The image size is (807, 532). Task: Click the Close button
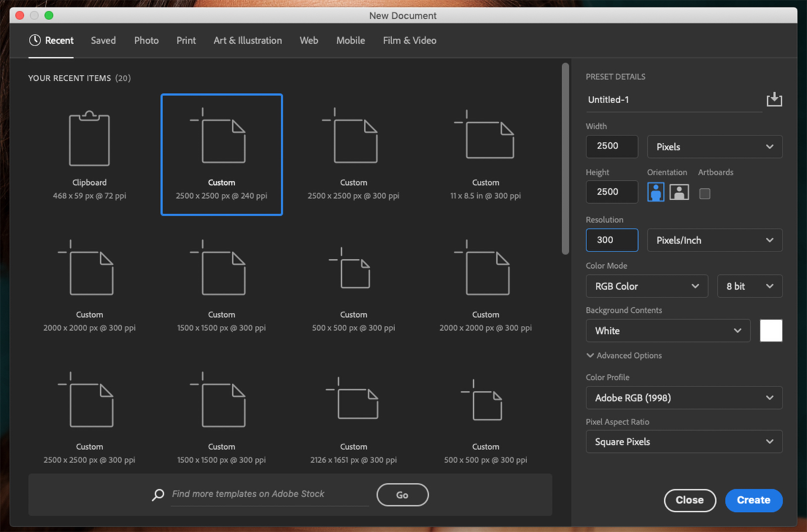pos(690,500)
